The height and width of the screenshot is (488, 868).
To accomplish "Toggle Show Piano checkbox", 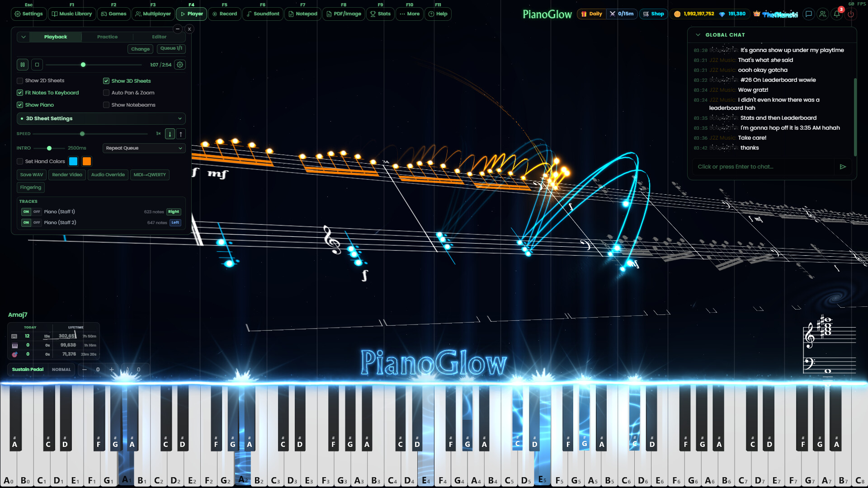I will pos(20,105).
